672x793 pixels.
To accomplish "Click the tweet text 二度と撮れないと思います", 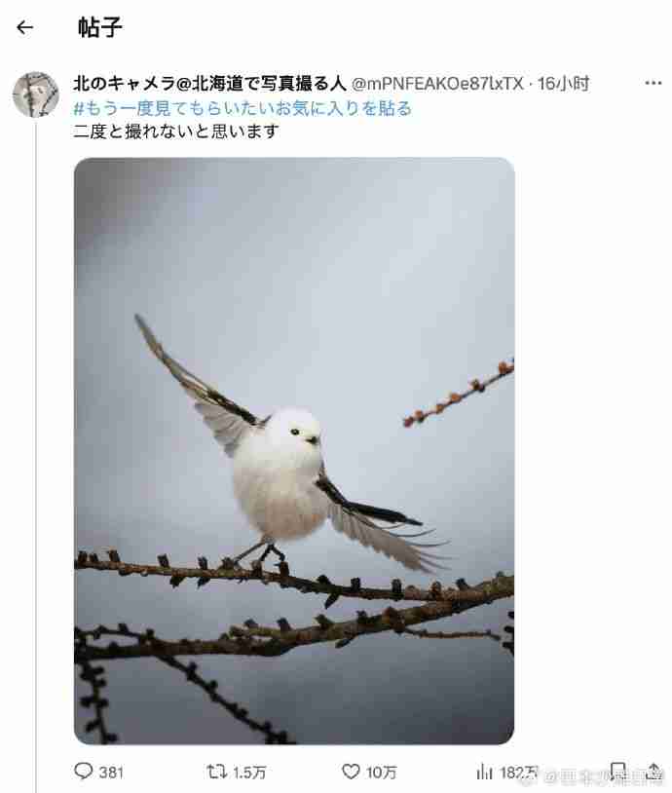I will coord(176,132).
